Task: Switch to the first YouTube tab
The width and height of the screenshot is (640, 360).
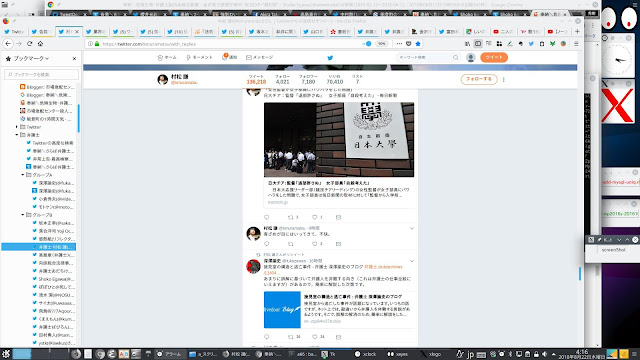Action: click(x=503, y=31)
